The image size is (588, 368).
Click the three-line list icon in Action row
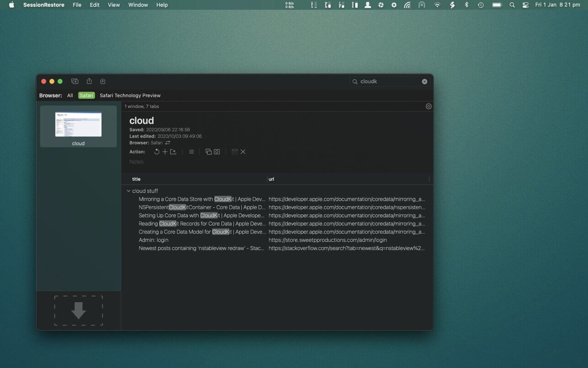pos(192,152)
